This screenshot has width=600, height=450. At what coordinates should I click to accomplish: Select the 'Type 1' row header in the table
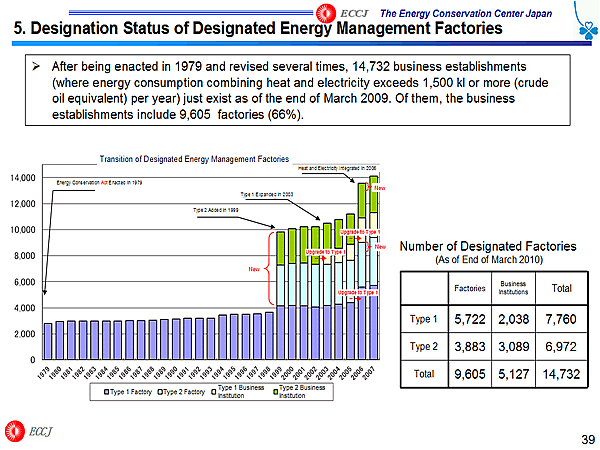(423, 319)
